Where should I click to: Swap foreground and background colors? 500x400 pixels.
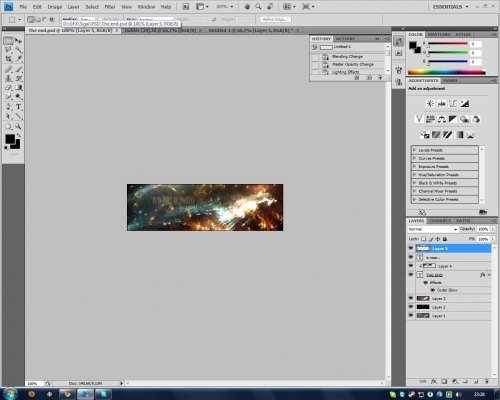click(x=19, y=135)
